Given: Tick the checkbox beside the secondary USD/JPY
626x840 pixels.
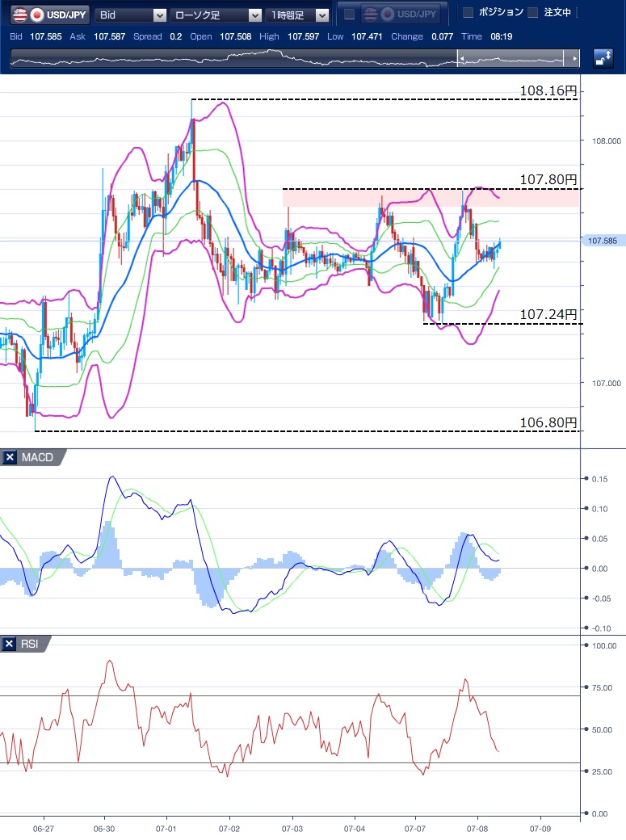Looking at the screenshot, I should pyautogui.click(x=349, y=14).
